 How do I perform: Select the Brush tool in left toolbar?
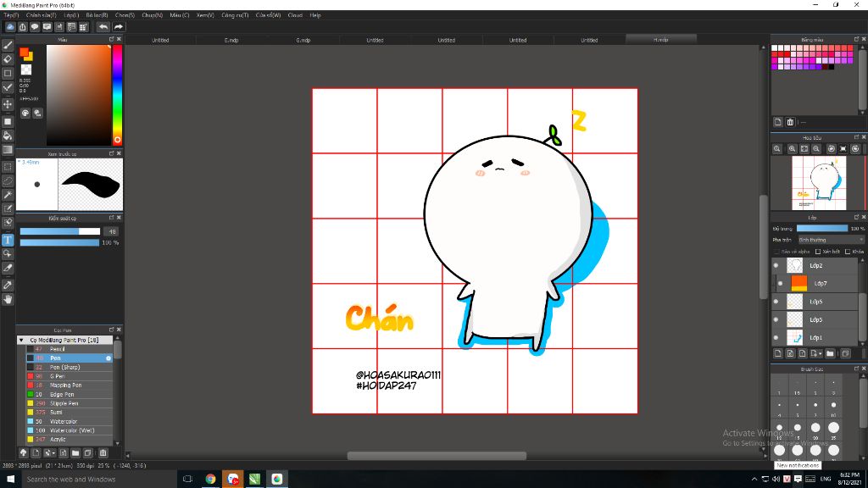coord(8,45)
